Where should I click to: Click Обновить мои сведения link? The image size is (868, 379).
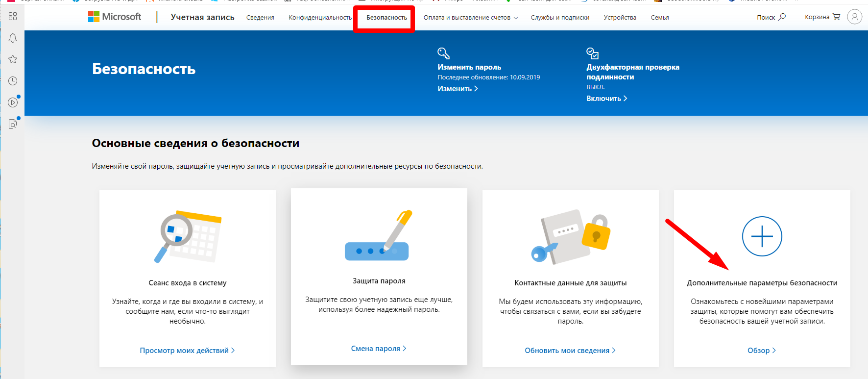[570, 351]
